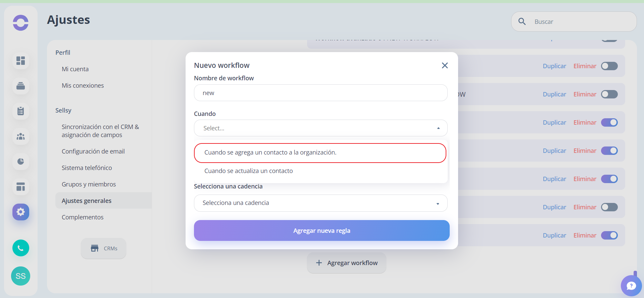Click the settings gear sidebar icon

(x=21, y=212)
